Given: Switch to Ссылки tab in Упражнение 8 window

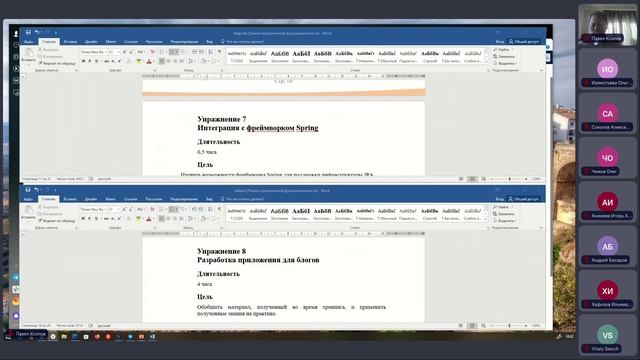Looking at the screenshot, I should click(x=131, y=199).
